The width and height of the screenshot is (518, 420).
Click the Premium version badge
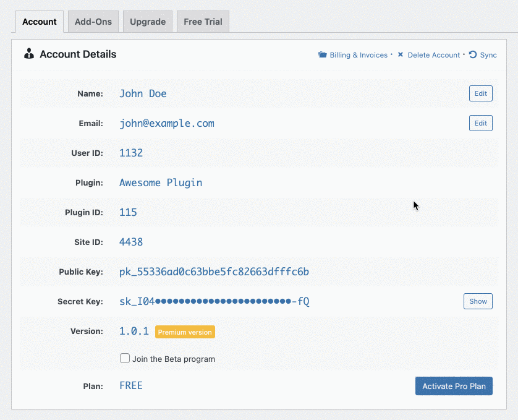coord(185,332)
